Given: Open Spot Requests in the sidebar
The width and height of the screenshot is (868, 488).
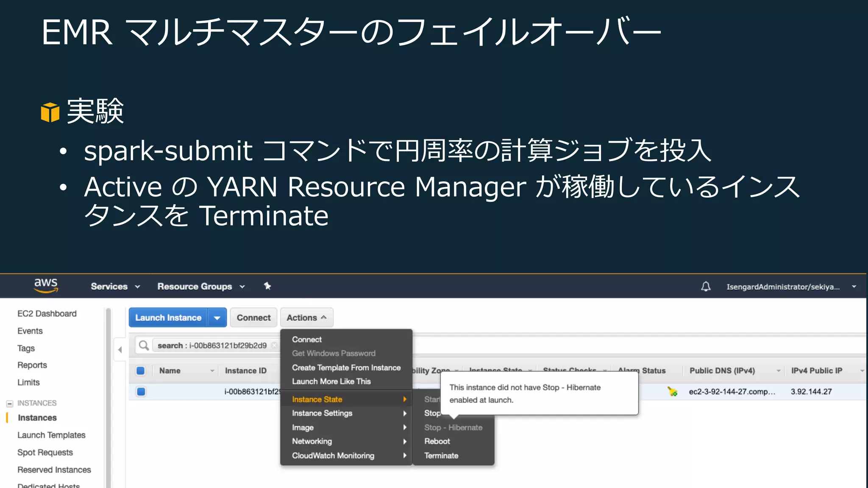Looking at the screenshot, I should 45,452.
